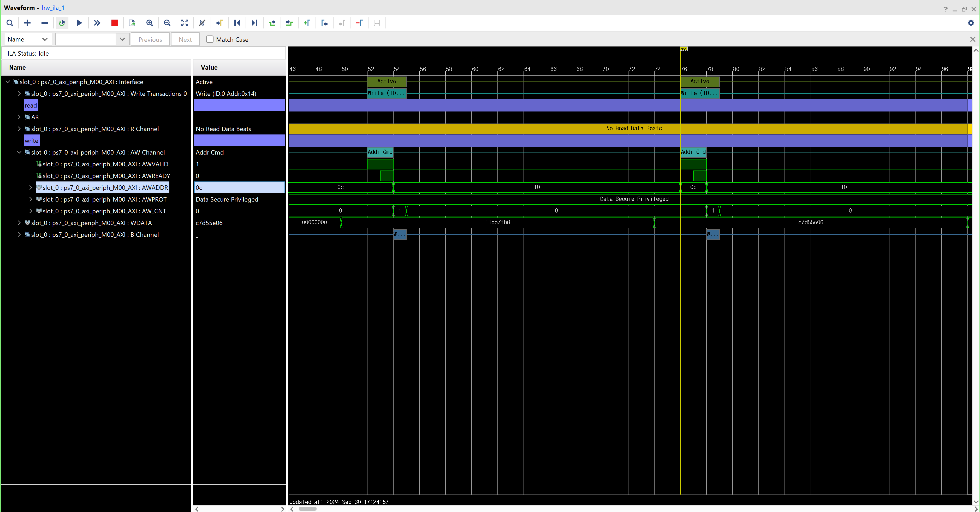Zoom out of the waveform

click(167, 23)
